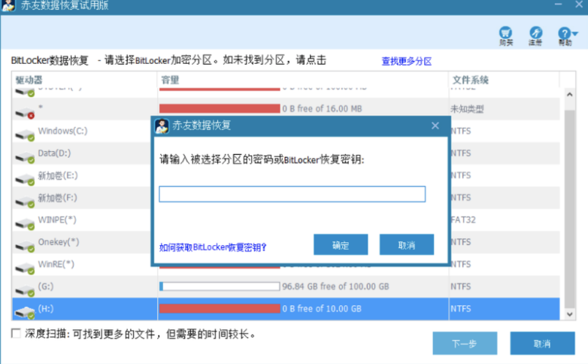Click the Next step button
Viewport: 588px width, 364px height.
click(465, 344)
